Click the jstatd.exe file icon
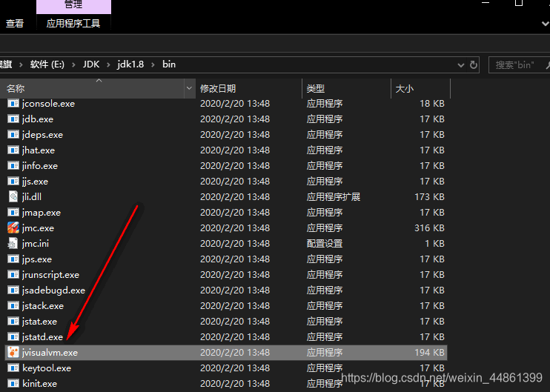Image resolution: width=550 pixels, height=392 pixels. coord(13,337)
